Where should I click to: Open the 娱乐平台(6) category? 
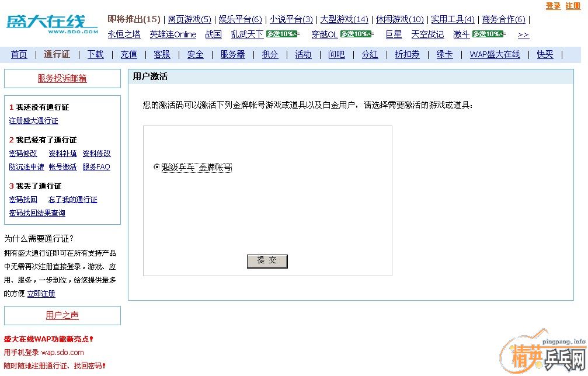point(240,19)
